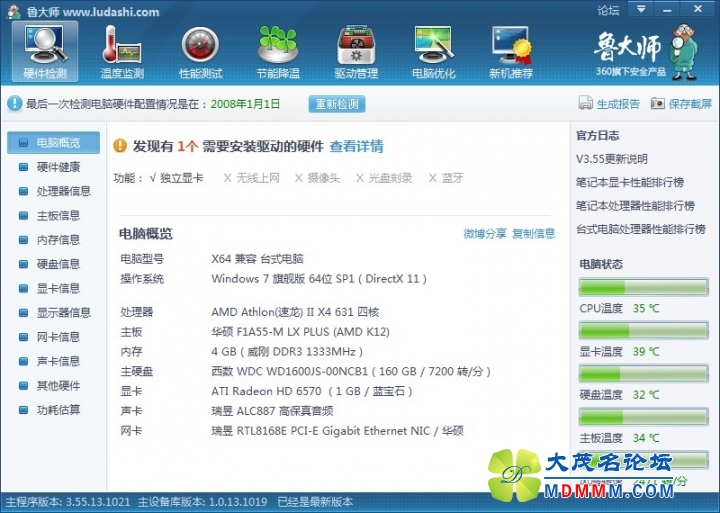
Task: Click 主设备库版本 1.0.13.1019 in status bar
Action: pos(202,502)
